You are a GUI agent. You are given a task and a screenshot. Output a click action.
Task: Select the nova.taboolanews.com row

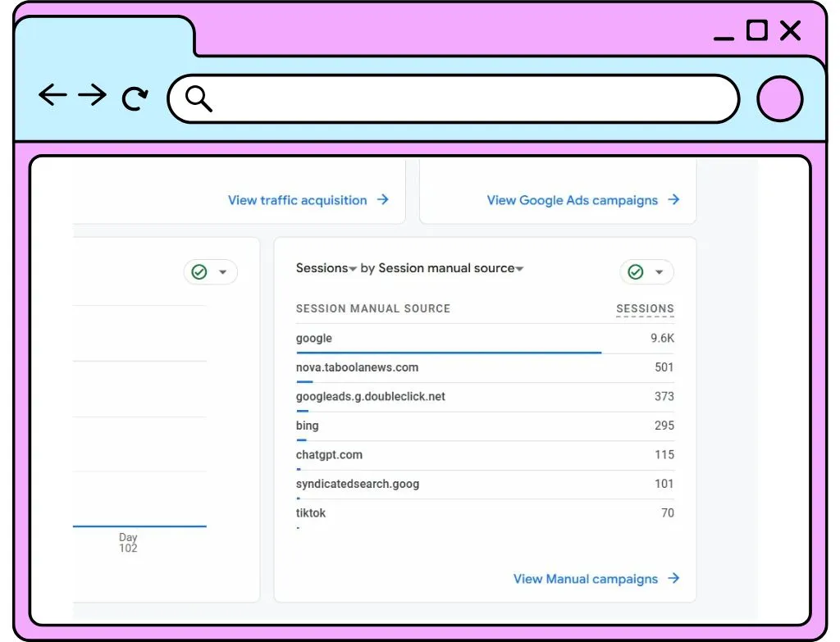pyautogui.click(x=485, y=368)
